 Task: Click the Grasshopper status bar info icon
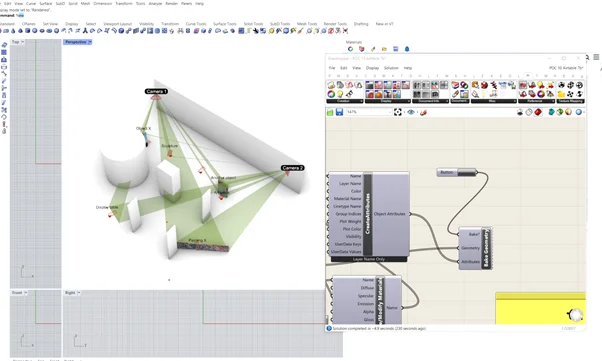click(329, 328)
